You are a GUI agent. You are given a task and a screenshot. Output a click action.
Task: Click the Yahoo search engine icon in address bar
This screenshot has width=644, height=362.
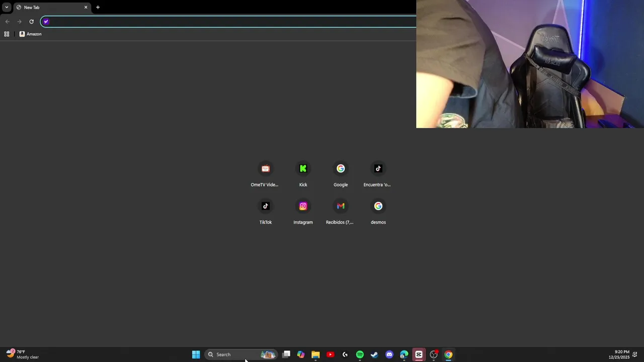[x=46, y=22]
